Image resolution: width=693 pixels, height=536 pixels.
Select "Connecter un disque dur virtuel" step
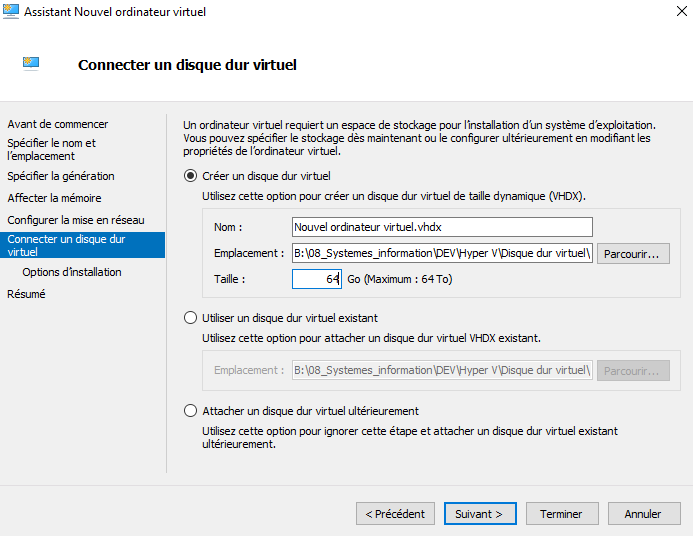[66, 245]
